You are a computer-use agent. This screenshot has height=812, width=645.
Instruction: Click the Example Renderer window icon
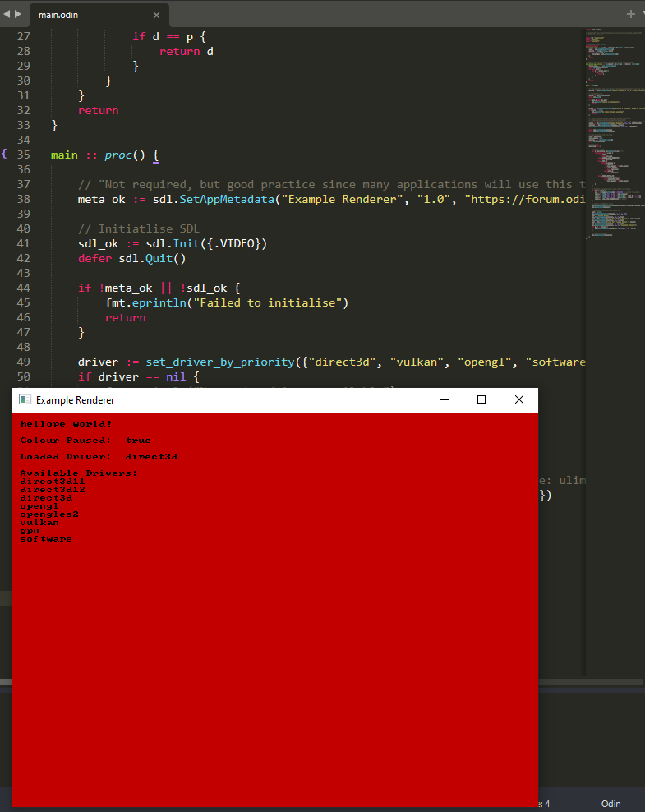(25, 400)
